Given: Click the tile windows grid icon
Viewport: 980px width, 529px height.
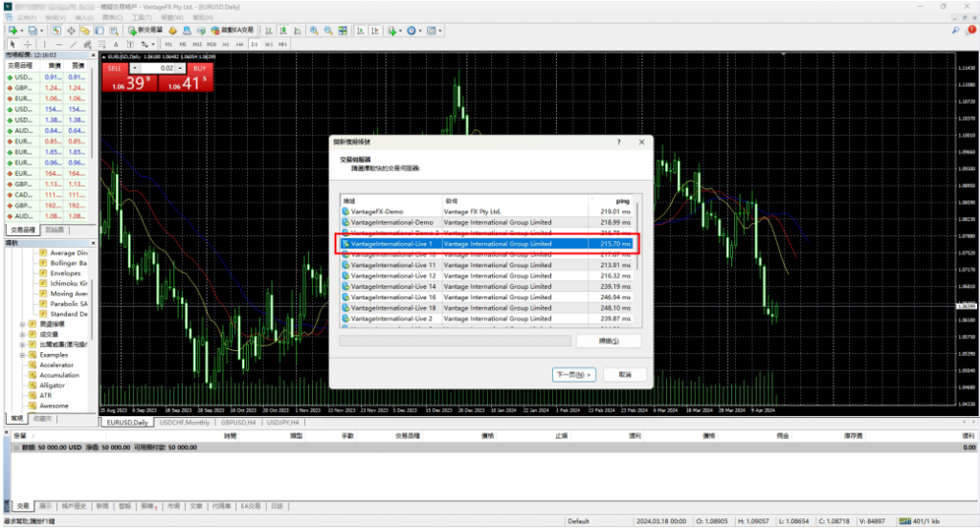Looking at the screenshot, I should click(344, 31).
